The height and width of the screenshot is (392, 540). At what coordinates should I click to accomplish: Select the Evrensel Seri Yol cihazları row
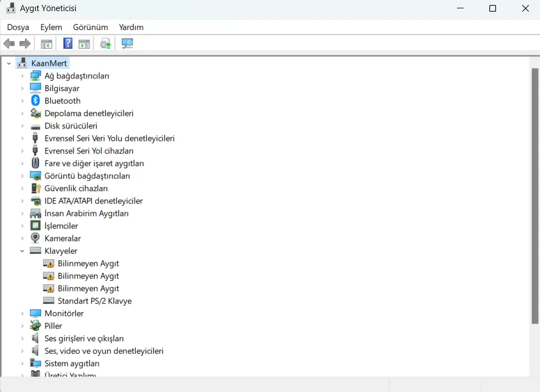89,151
